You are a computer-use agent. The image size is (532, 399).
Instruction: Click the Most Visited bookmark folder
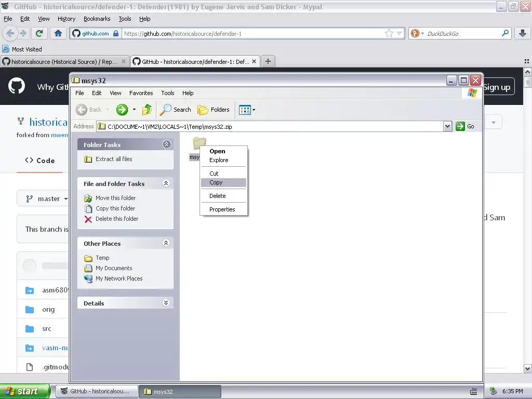pos(22,49)
